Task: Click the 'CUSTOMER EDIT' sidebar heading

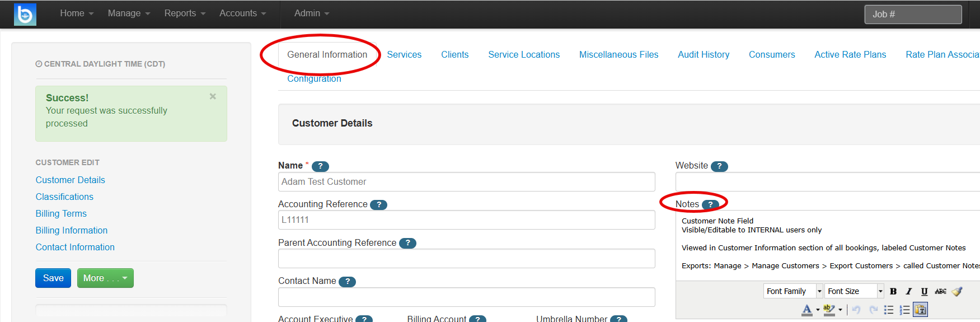Action: [67, 162]
